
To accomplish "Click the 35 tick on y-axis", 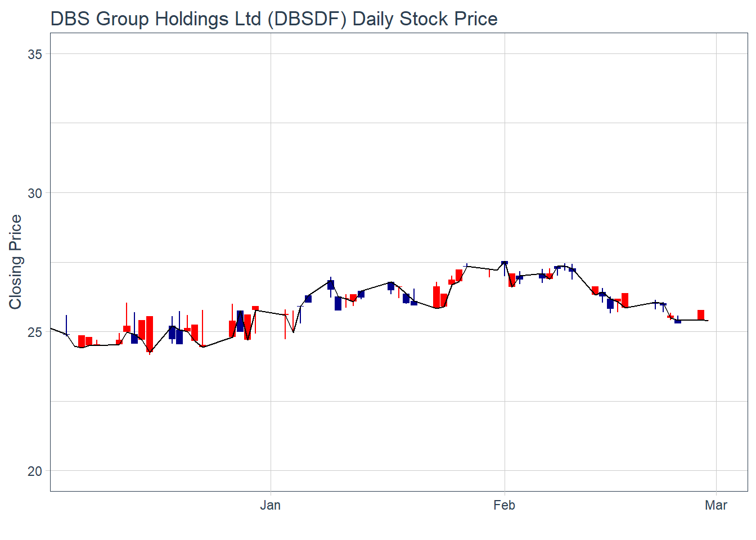I will (x=35, y=54).
